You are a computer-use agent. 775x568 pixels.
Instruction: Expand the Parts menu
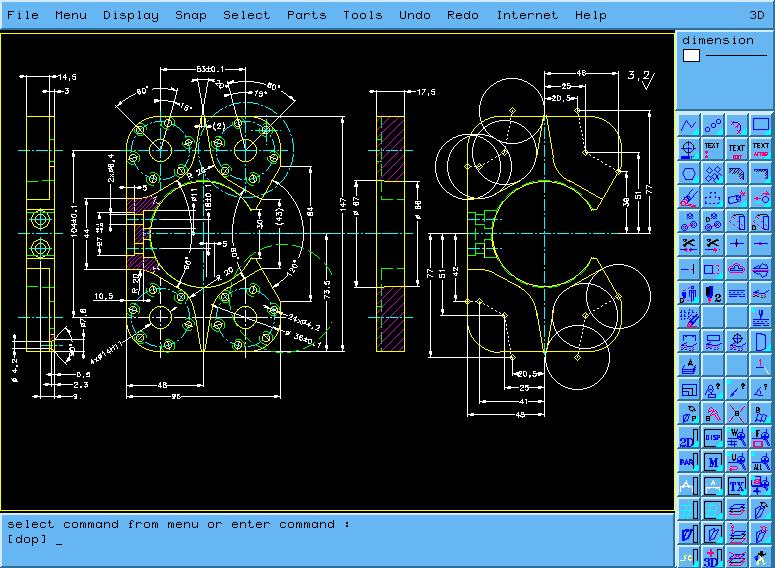pos(306,15)
